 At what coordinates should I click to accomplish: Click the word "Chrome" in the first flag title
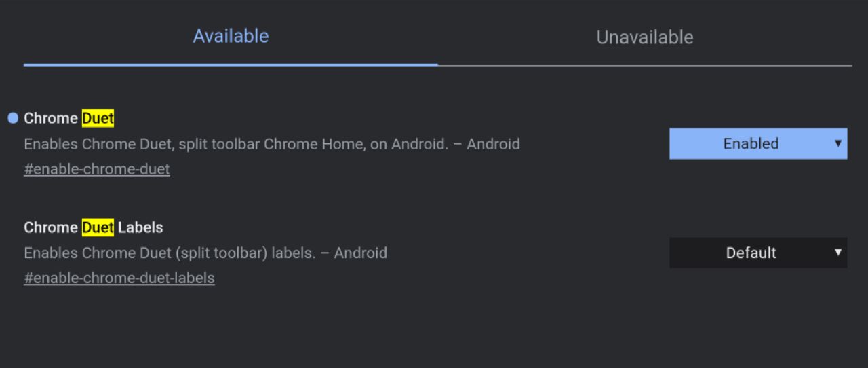(51, 118)
